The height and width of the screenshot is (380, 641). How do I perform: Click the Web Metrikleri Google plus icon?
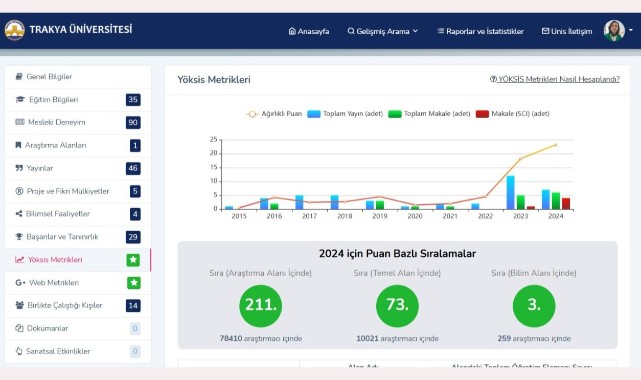pyautogui.click(x=20, y=282)
